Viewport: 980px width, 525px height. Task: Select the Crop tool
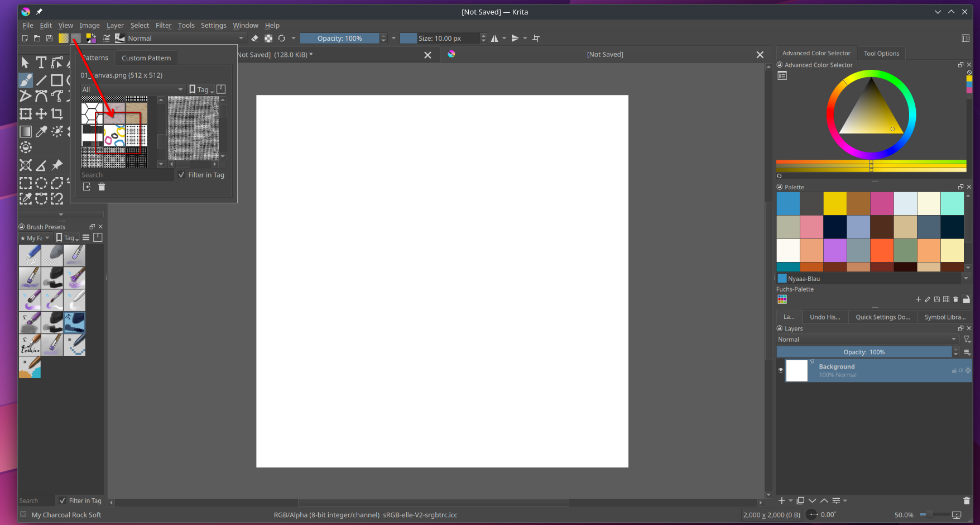pyautogui.click(x=57, y=114)
